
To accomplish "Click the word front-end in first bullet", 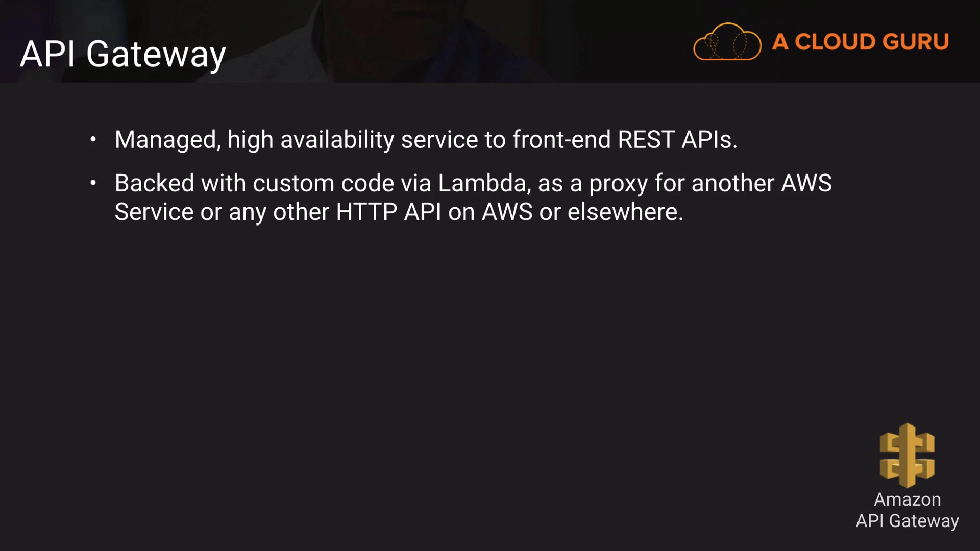I will pyautogui.click(x=561, y=140).
